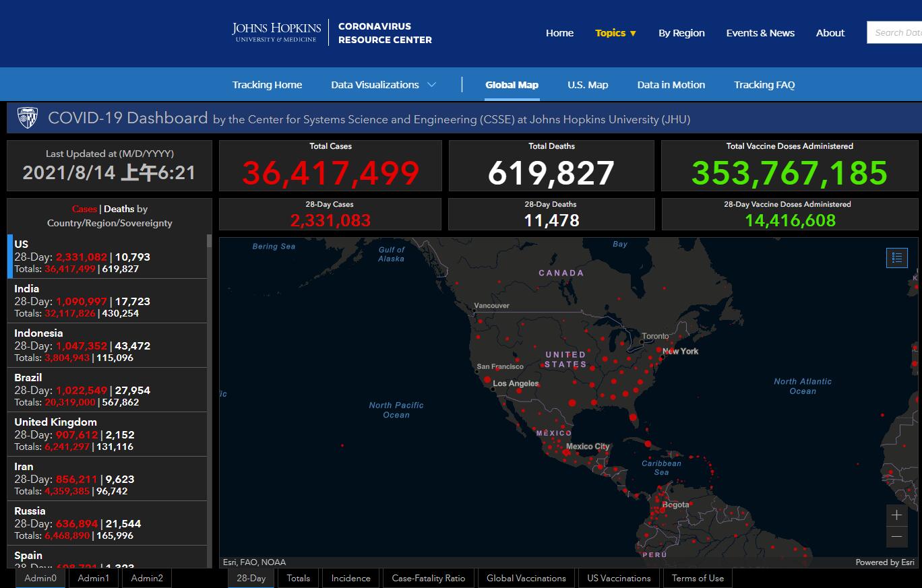Image resolution: width=922 pixels, height=588 pixels.
Task: Go to Tracking FAQ
Action: click(764, 85)
